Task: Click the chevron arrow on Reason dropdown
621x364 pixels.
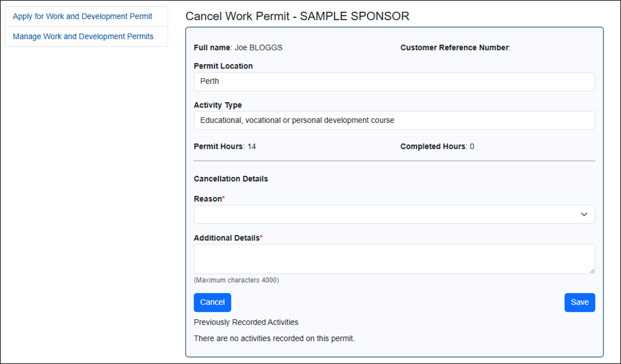Action: click(584, 214)
